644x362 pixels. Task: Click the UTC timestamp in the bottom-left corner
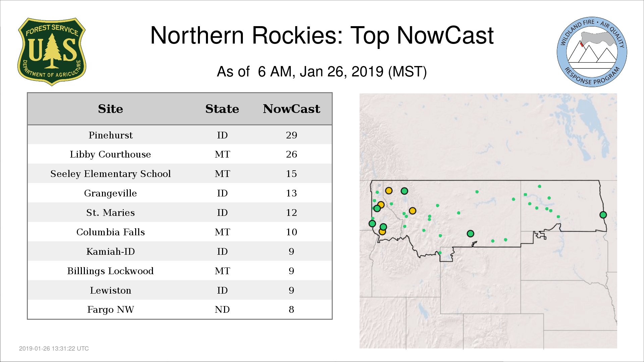(54, 349)
